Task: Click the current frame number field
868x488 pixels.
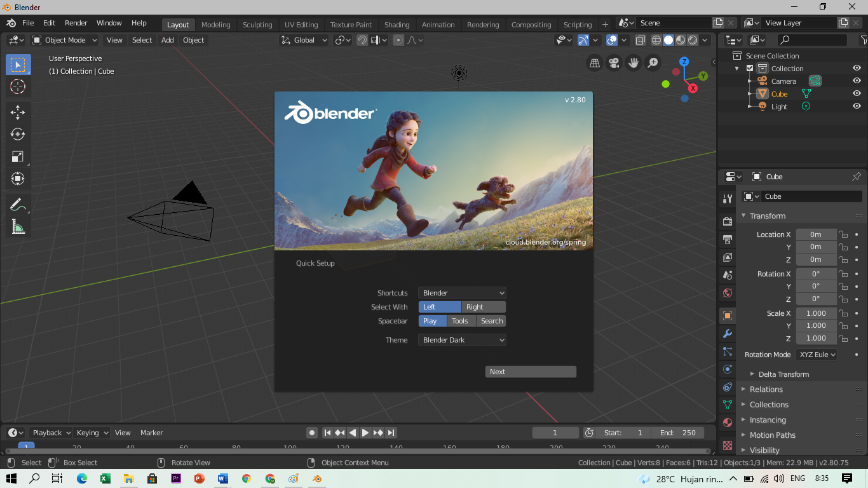Action: pos(555,433)
